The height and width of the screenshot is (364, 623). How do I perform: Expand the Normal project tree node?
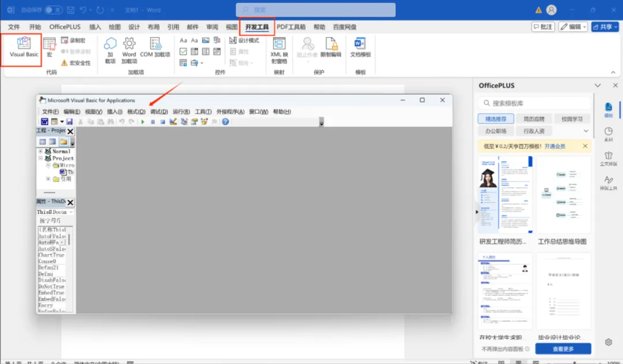tap(40, 151)
